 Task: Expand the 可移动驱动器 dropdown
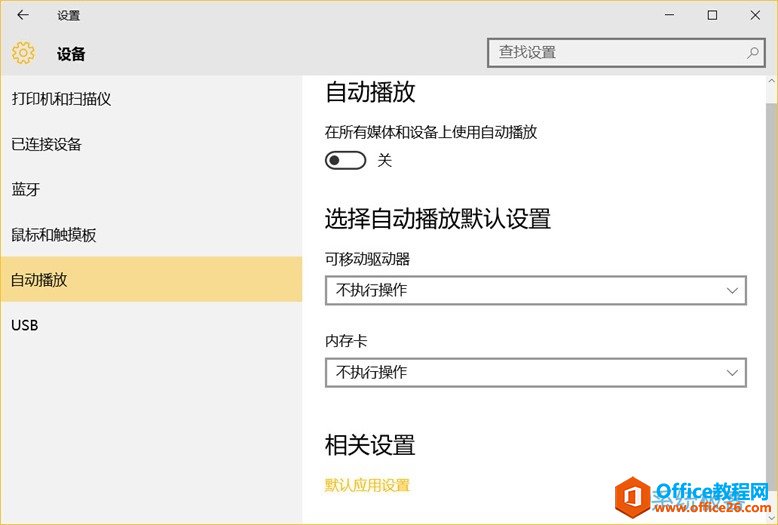tap(535, 290)
